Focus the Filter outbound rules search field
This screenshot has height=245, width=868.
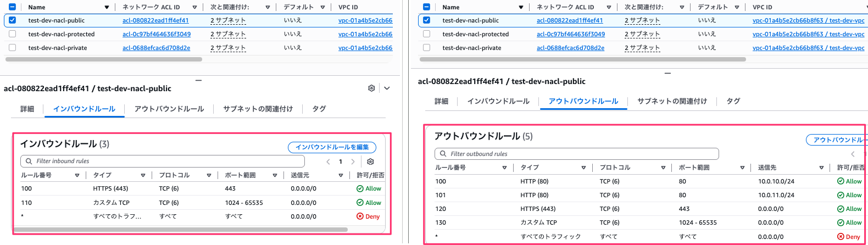pos(576,154)
